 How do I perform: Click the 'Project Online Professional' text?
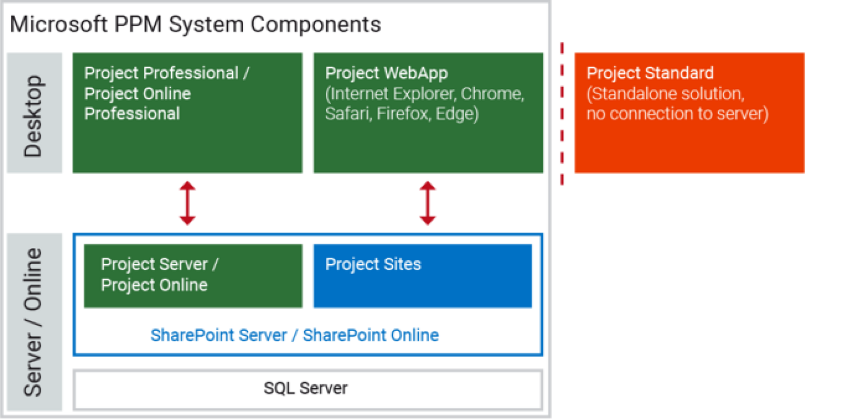pos(137,104)
